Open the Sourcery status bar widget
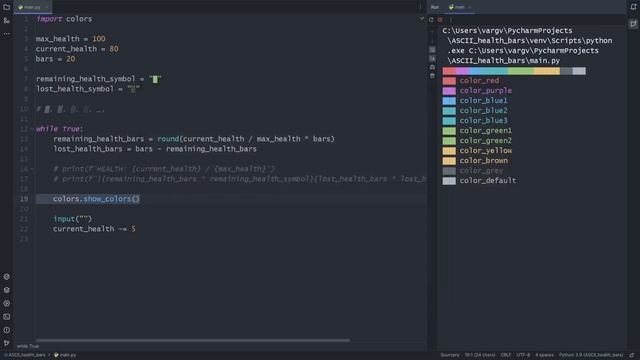 450,355
